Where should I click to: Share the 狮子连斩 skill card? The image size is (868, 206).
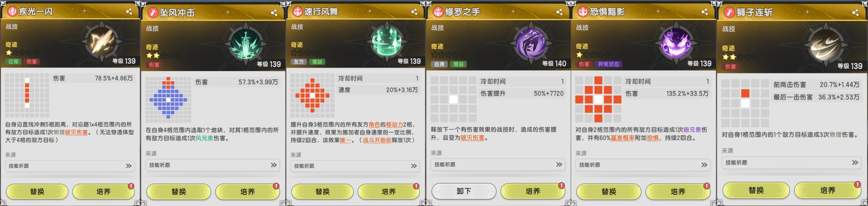(855, 13)
